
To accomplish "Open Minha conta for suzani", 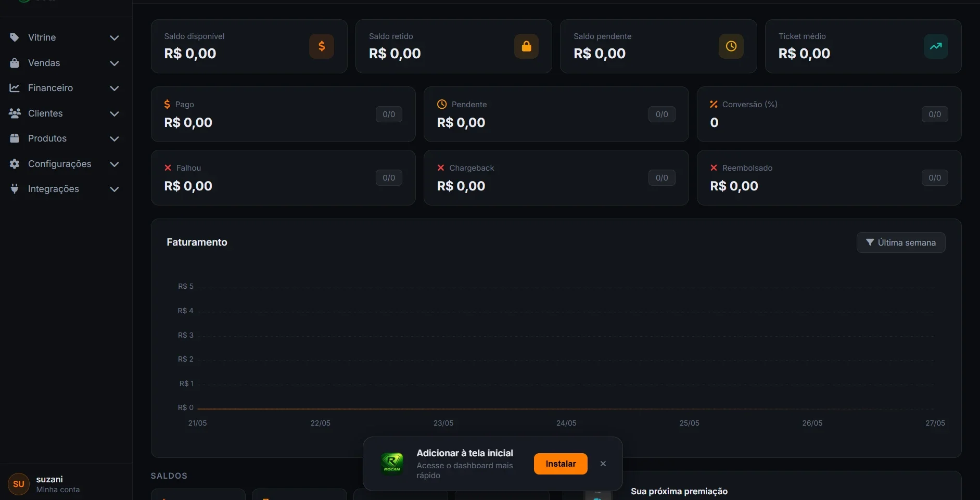I will click(58, 490).
